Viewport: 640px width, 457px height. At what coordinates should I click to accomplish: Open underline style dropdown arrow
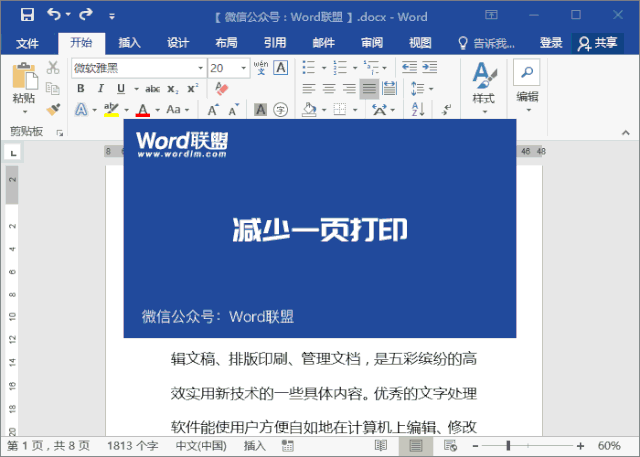pyautogui.click(x=136, y=89)
